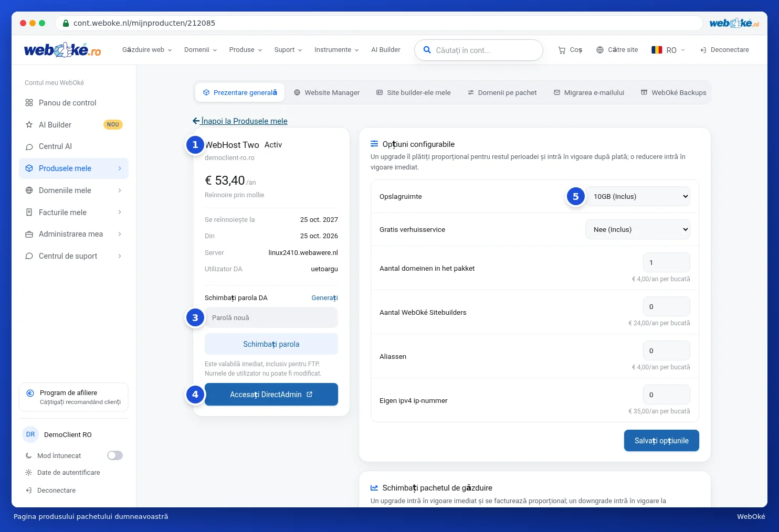Click the Administrarea mea card icon

click(x=29, y=234)
